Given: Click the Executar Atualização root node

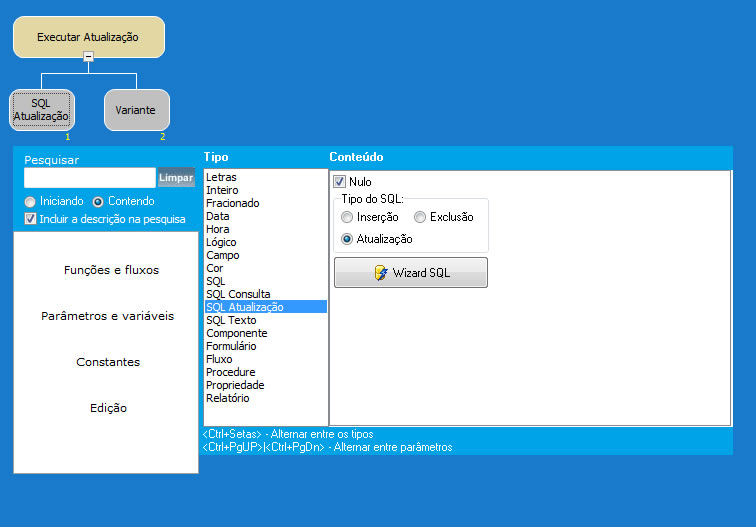Looking at the screenshot, I should [88, 36].
